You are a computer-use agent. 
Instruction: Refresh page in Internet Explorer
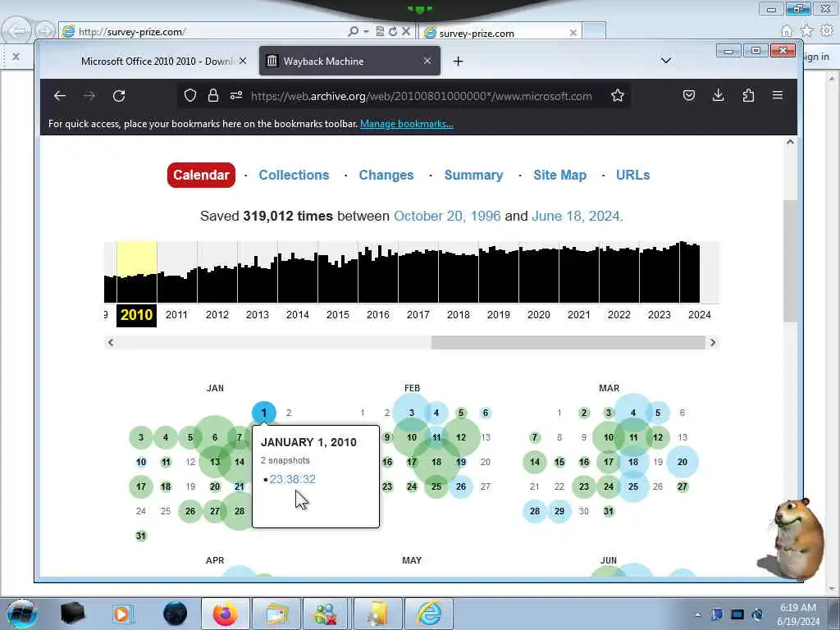pos(393,32)
